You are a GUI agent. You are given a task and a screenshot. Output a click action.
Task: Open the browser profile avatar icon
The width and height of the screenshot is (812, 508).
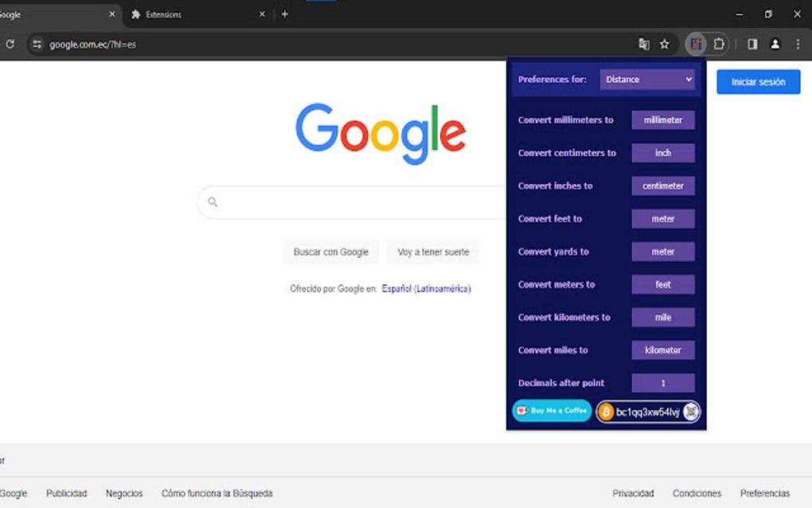pyautogui.click(x=775, y=44)
